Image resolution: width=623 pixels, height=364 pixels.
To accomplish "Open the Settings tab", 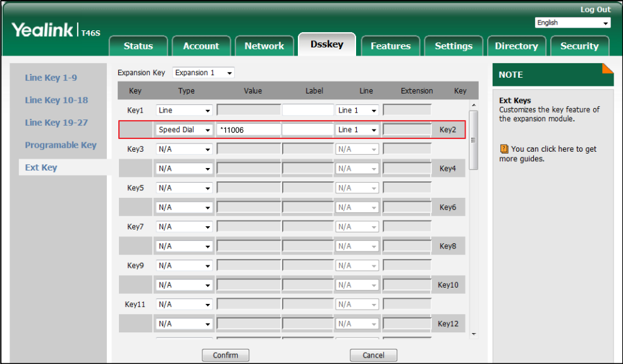I will click(x=453, y=45).
